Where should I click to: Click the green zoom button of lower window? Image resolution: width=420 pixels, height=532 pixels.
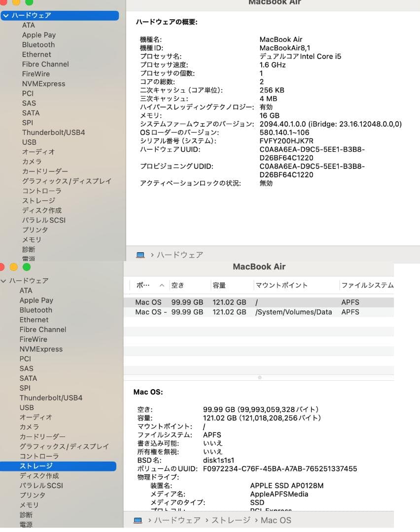27,267
